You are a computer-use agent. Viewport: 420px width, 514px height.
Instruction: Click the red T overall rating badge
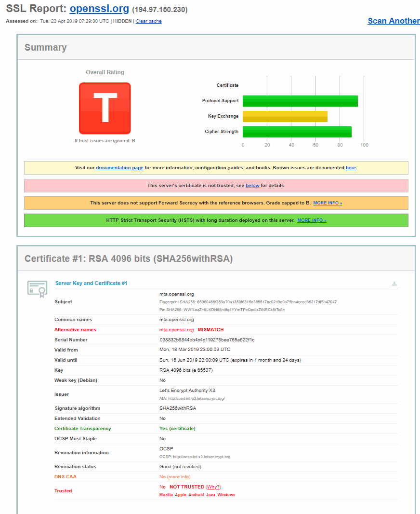pyautogui.click(x=105, y=108)
